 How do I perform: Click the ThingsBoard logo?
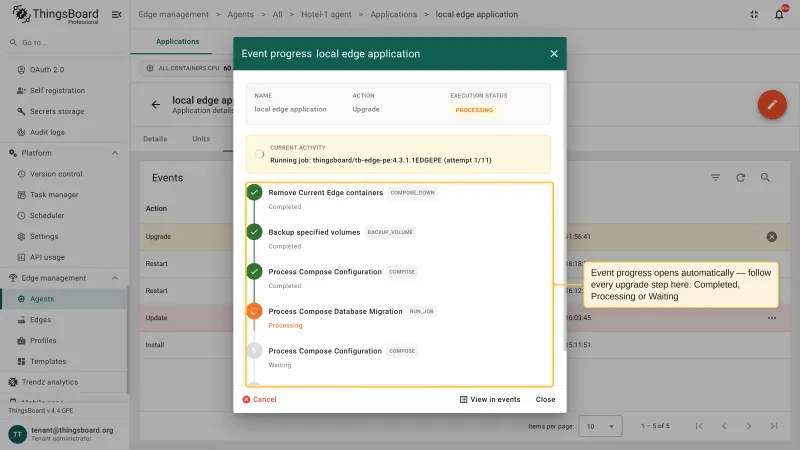(x=55, y=14)
